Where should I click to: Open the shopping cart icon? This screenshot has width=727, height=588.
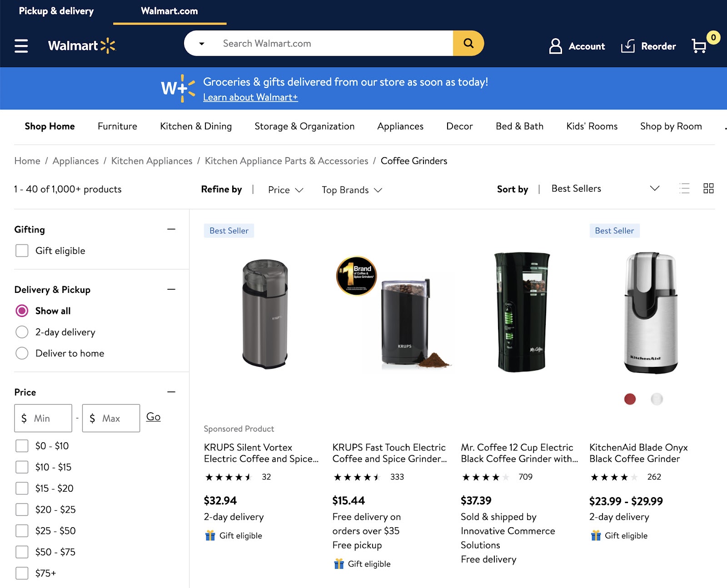(699, 46)
